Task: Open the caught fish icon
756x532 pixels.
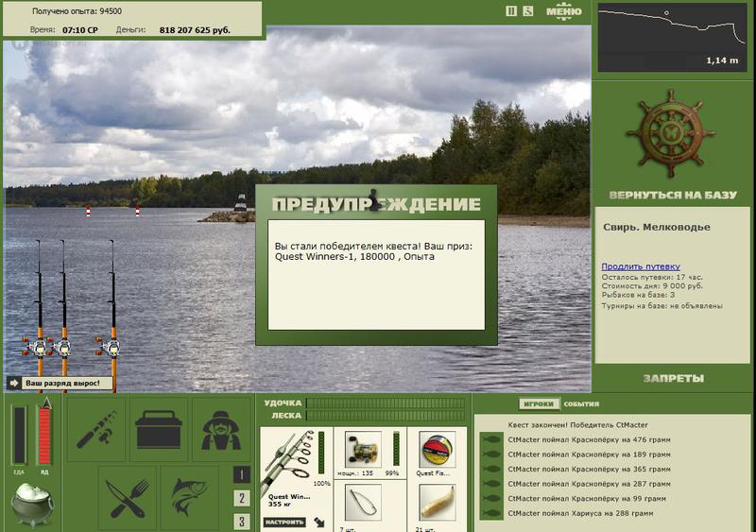Action: pyautogui.click(x=190, y=497)
